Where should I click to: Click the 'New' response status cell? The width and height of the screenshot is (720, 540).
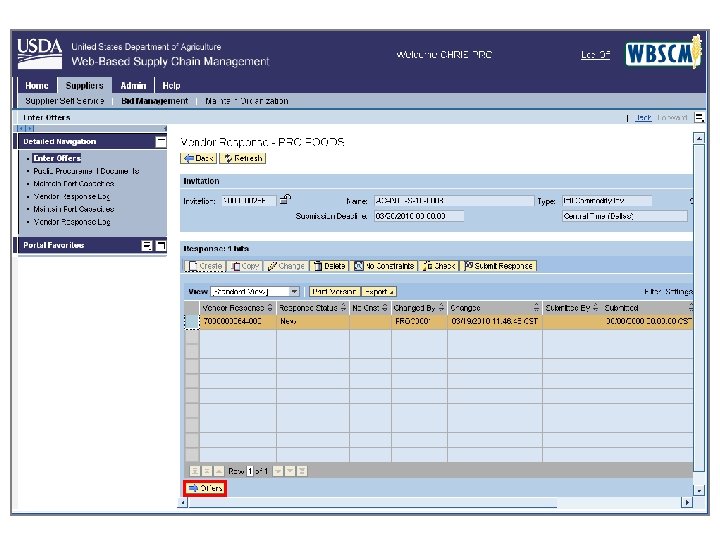point(313,321)
